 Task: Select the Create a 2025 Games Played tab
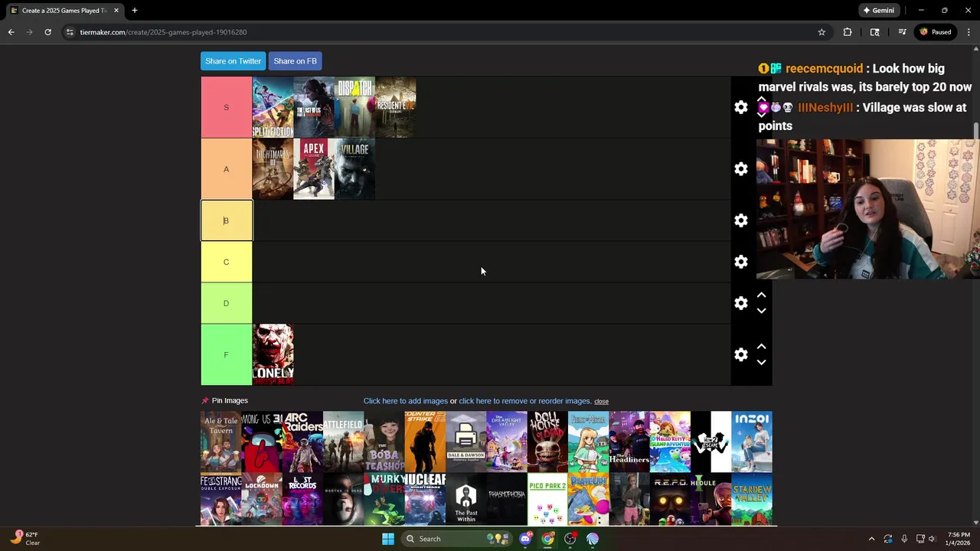pos(63,11)
